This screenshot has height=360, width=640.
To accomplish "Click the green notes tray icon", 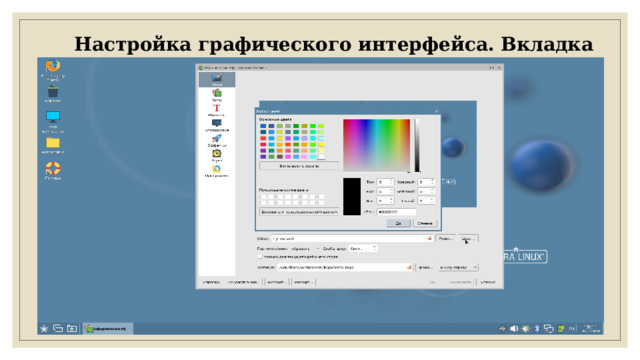I will [x=561, y=329].
